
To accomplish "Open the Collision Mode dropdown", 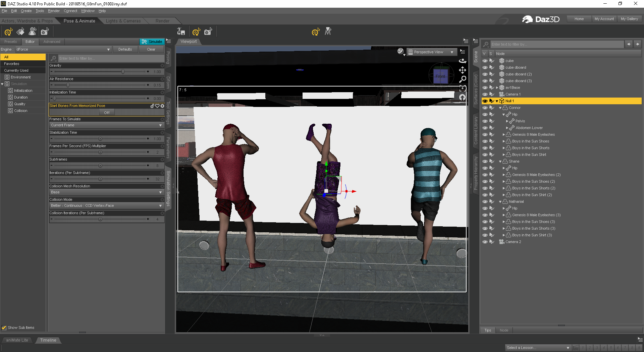I will [106, 206].
